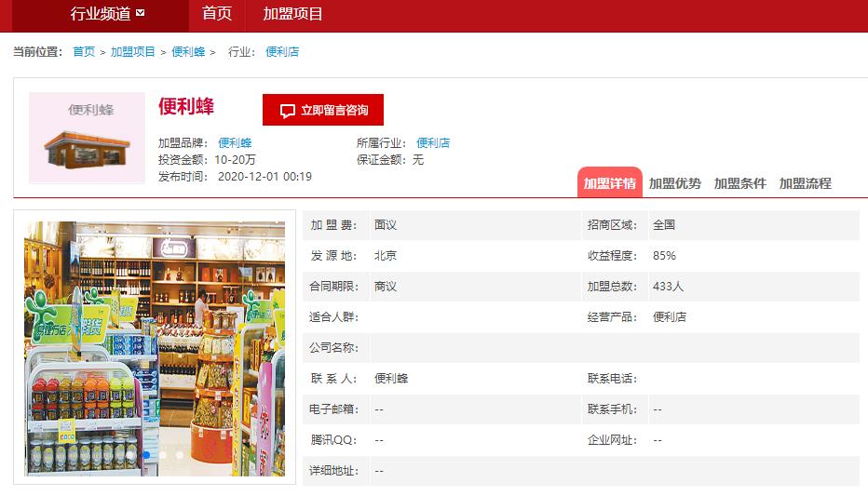Click the 便利蜂 brand logo thumbnail
The height and width of the screenshot is (496, 868).
click(87, 138)
